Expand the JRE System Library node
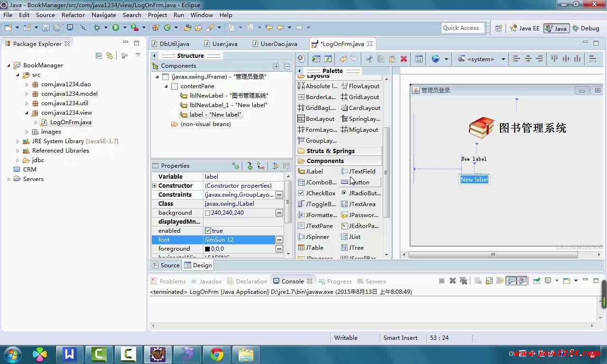 pyautogui.click(x=18, y=141)
